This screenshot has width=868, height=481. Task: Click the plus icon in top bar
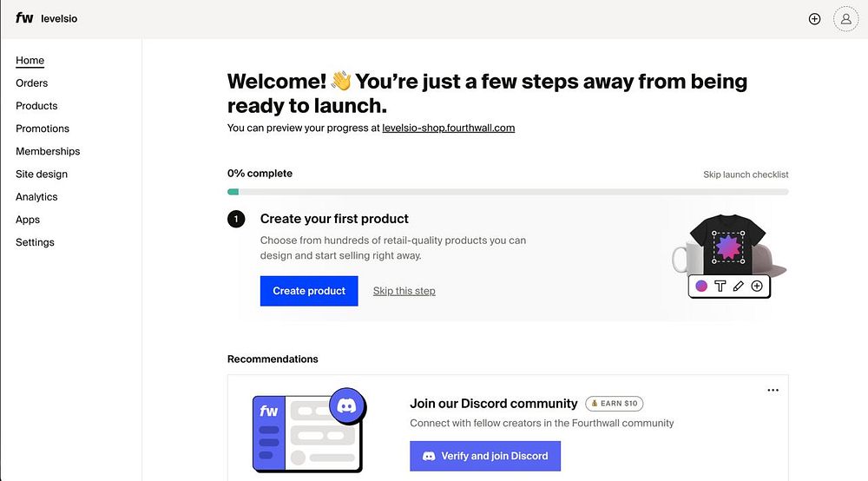(x=814, y=18)
